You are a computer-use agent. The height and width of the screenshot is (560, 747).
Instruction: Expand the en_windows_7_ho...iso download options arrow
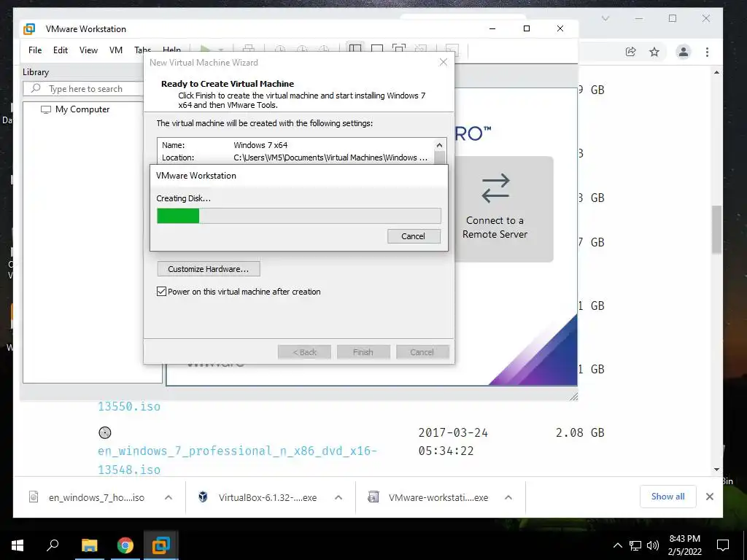point(169,497)
